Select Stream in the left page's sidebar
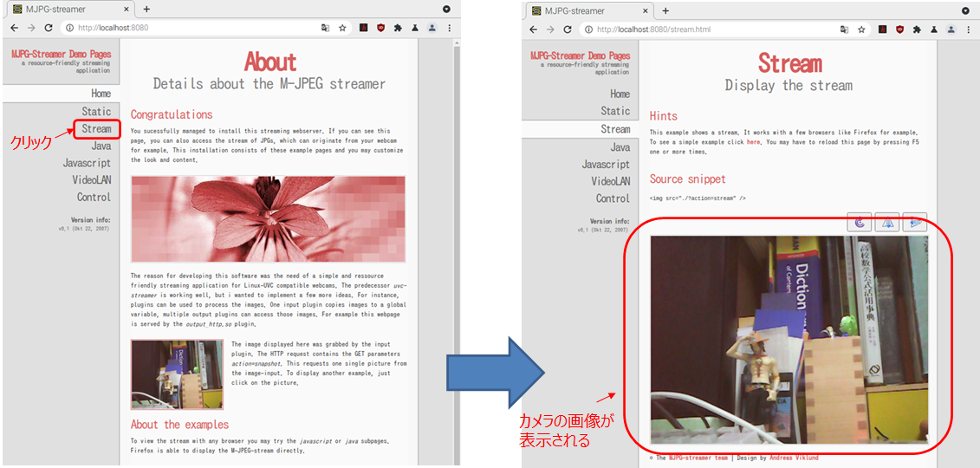This screenshot has width=980, height=468. (x=96, y=129)
